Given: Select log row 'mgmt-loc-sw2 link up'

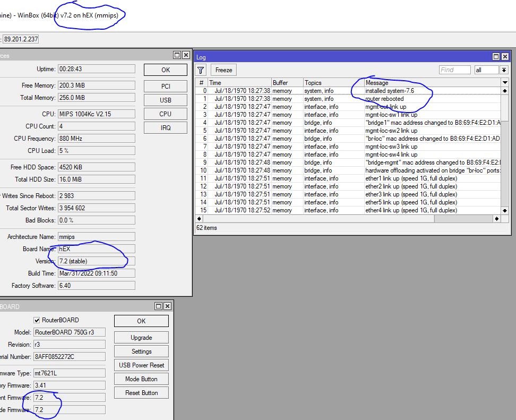Looking at the screenshot, I should (x=348, y=131).
